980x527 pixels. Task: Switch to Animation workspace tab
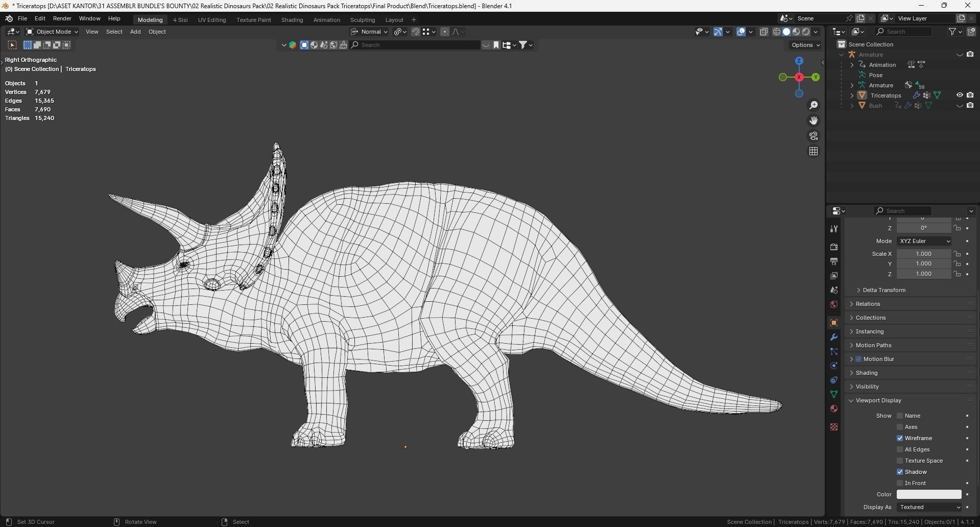tap(327, 20)
